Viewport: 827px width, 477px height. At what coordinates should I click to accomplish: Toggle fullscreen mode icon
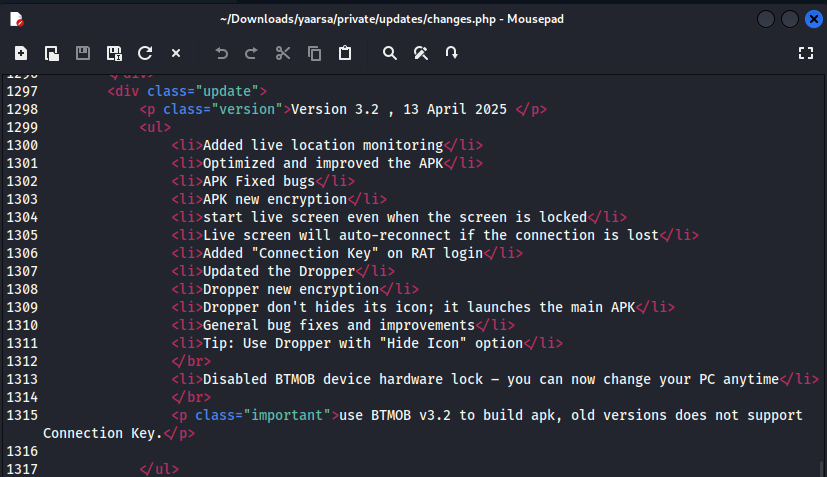click(x=806, y=53)
